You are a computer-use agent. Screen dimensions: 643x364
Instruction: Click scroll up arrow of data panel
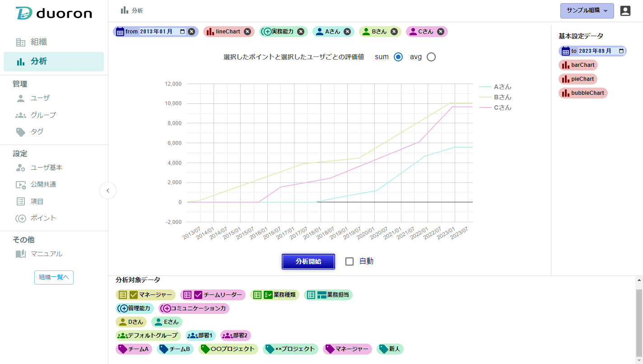[639, 280]
